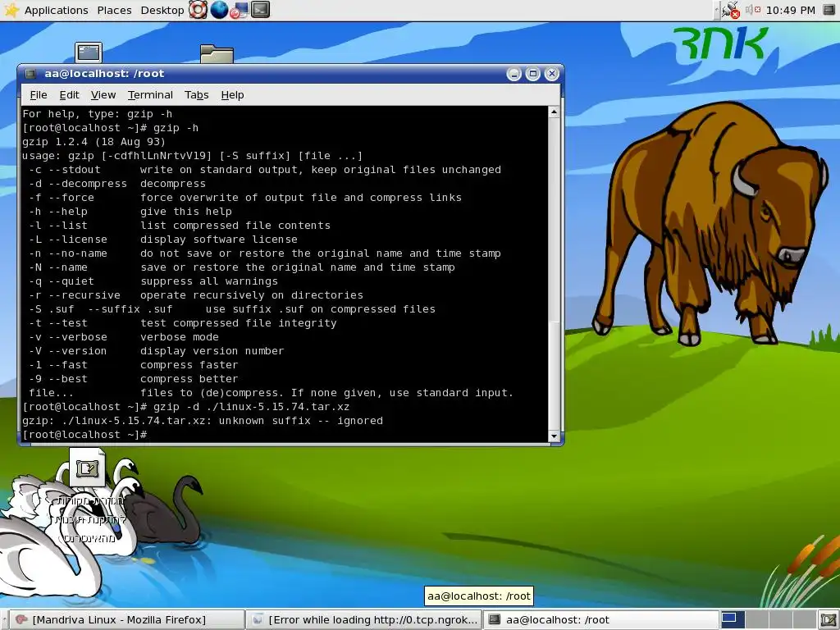
Task: Click the '-q --quiet' option line
Action: coord(153,281)
